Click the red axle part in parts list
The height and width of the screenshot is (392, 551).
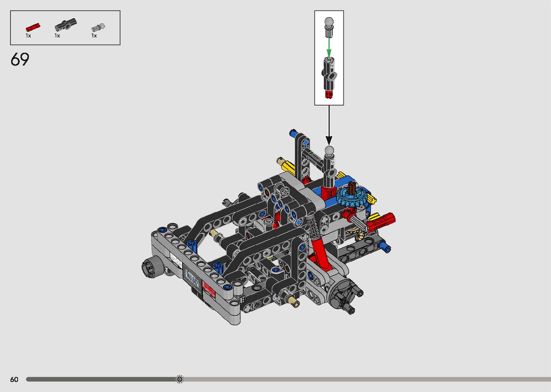pyautogui.click(x=32, y=27)
